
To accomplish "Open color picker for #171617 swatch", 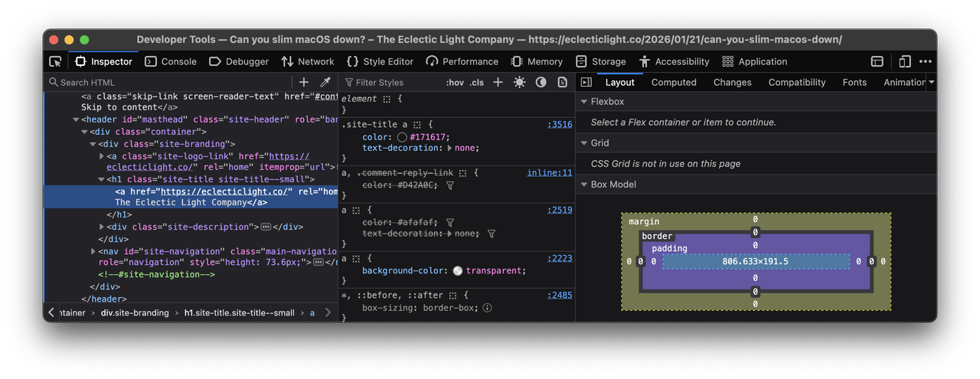I will [401, 137].
